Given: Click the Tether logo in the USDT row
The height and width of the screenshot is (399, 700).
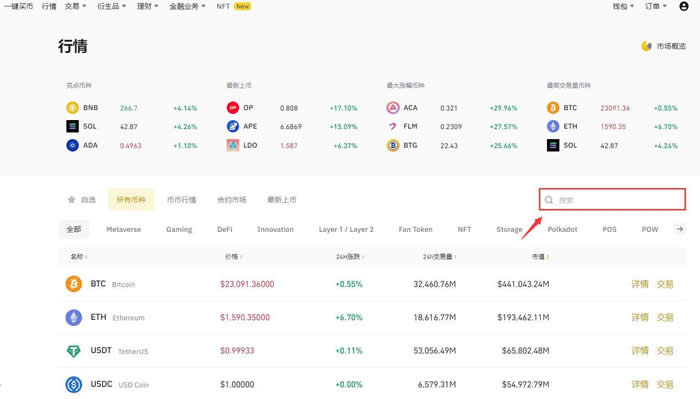Looking at the screenshot, I should pyautogui.click(x=74, y=351).
